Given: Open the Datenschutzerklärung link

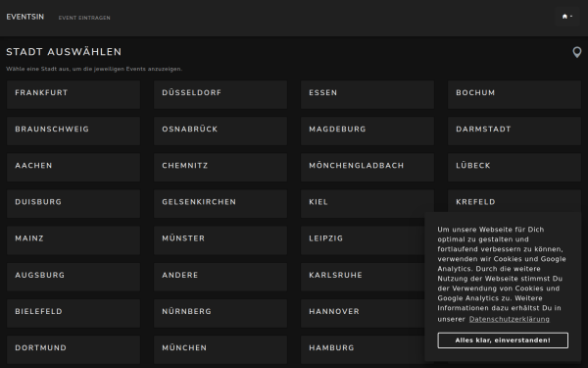Looking at the screenshot, I should pos(510,319).
